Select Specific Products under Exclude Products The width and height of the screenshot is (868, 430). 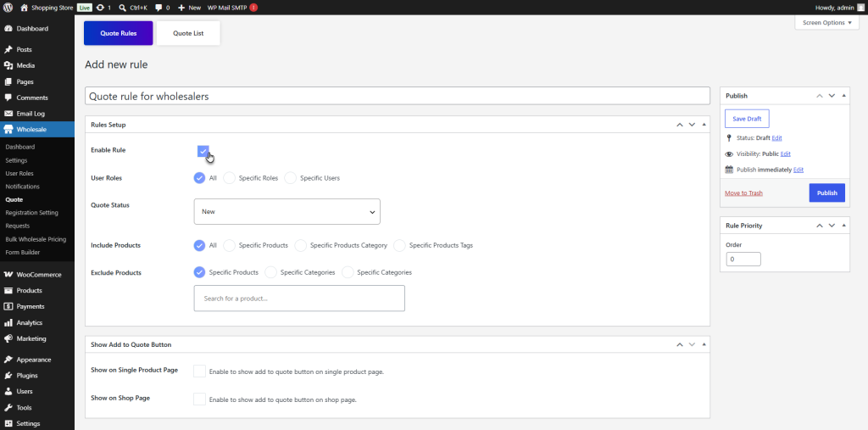pos(199,272)
